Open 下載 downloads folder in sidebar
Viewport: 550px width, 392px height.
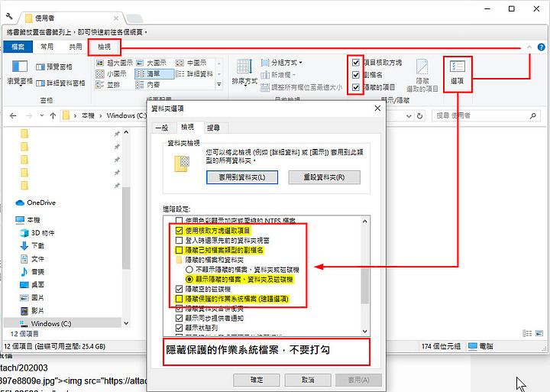pyautogui.click(x=32, y=245)
